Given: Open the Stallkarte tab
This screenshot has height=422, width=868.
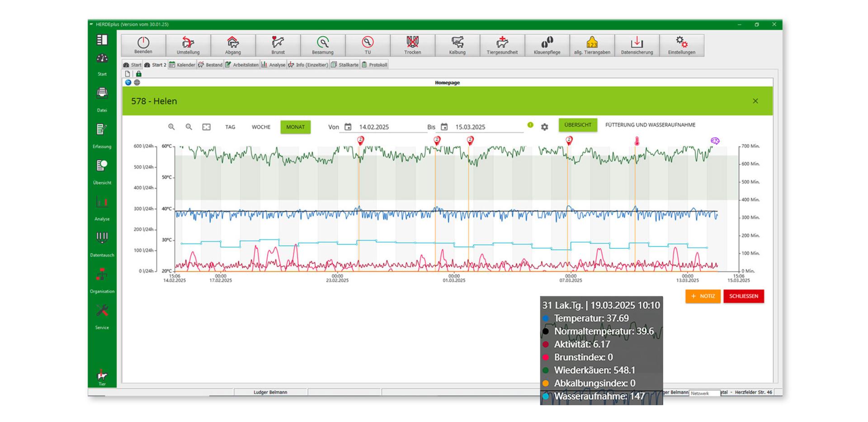Looking at the screenshot, I should point(344,65).
